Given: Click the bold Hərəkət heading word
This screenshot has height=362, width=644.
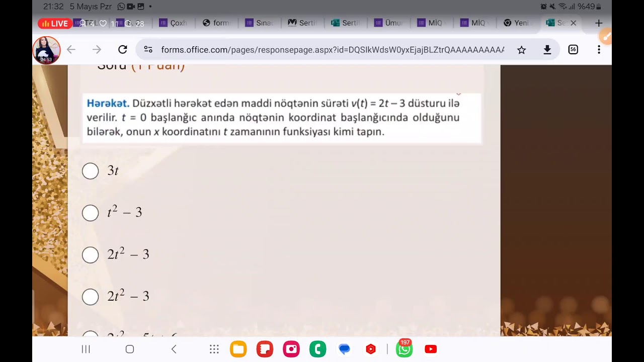Looking at the screenshot, I should tap(108, 103).
